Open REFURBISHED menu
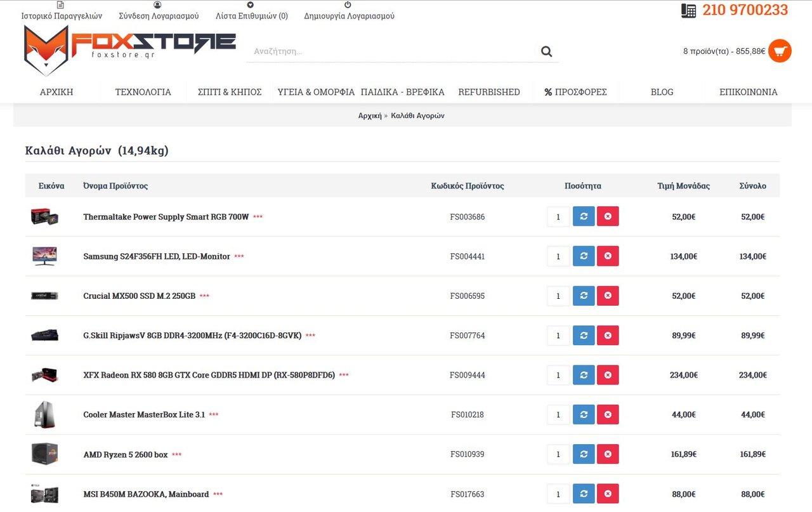 (x=489, y=92)
